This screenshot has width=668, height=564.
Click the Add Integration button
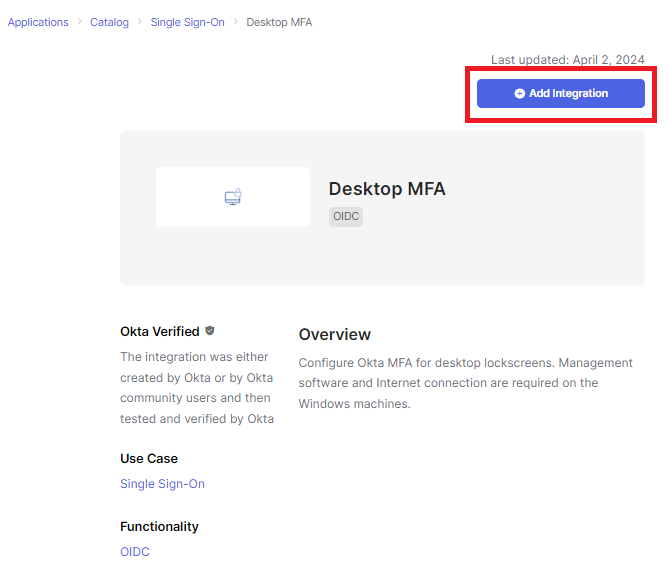tap(561, 93)
